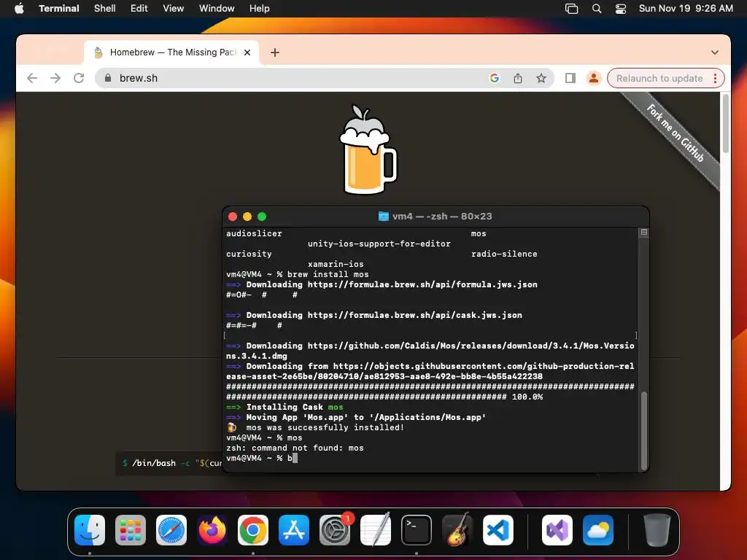Click the formula.jws.json download URL text

pos(422,285)
